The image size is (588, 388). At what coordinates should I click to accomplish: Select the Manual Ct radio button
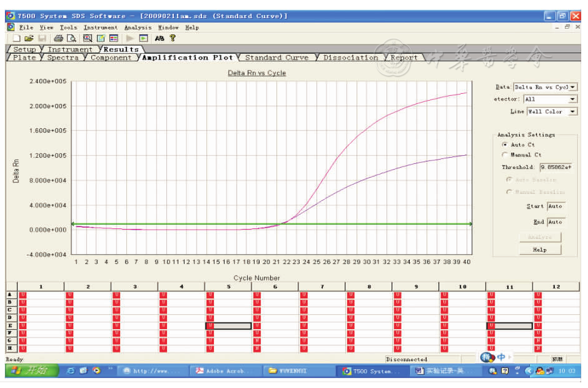tap(505, 155)
